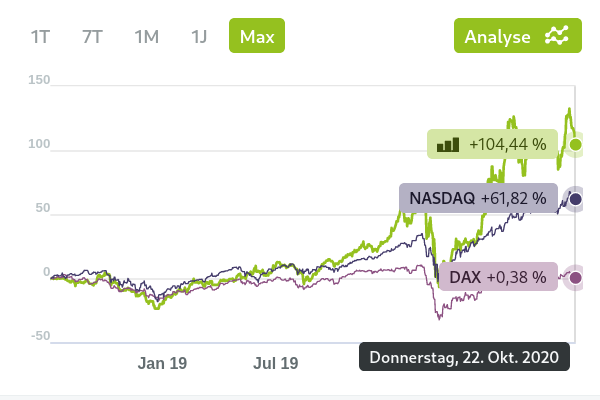Image resolution: width=600 pixels, height=400 pixels.
Task: Click the 150 y-axis label
Action: (40, 80)
